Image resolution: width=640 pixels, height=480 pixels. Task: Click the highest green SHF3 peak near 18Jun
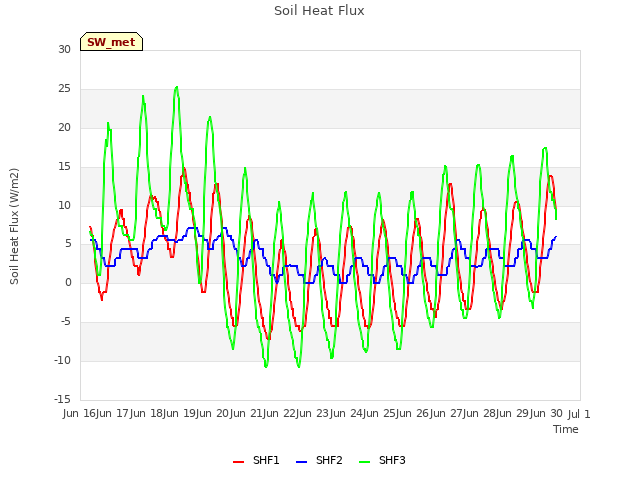(x=176, y=87)
